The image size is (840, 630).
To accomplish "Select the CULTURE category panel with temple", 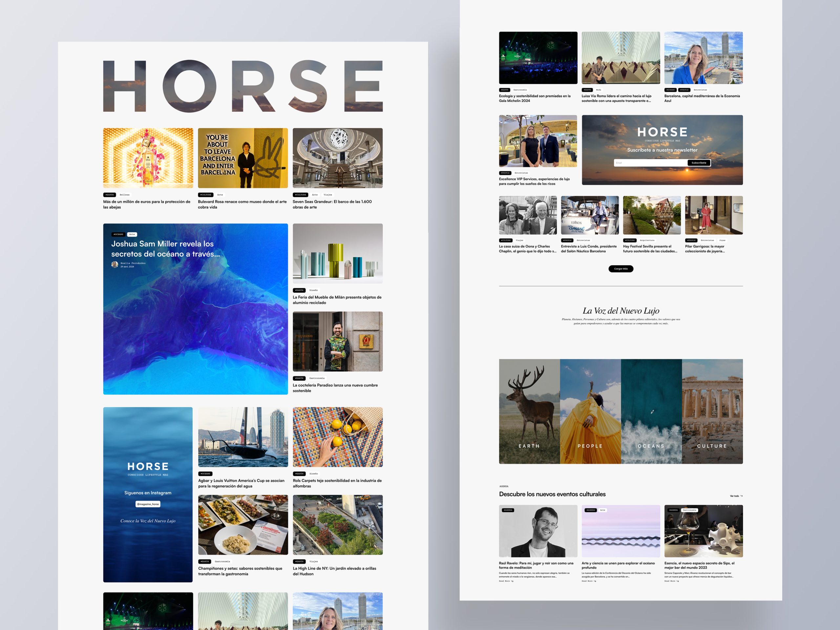I will 712,411.
